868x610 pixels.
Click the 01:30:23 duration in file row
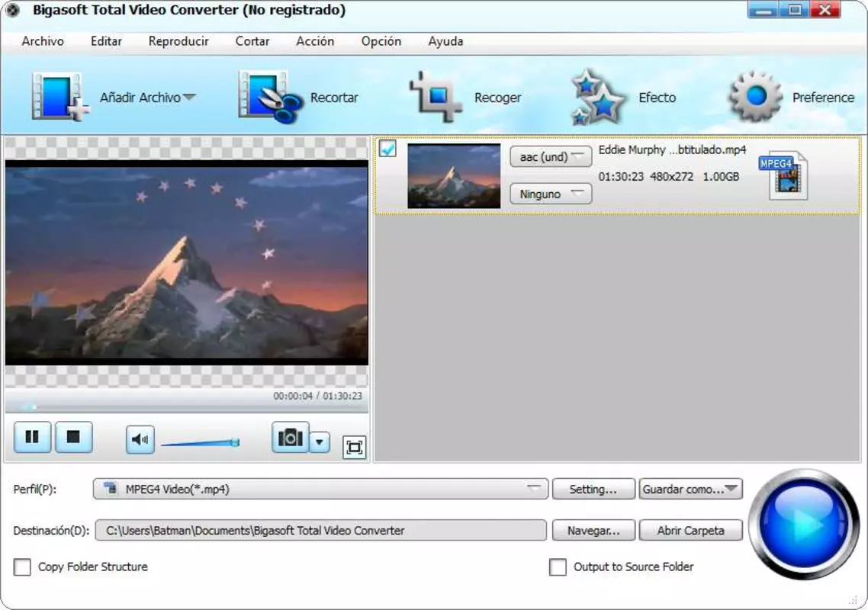click(x=621, y=177)
